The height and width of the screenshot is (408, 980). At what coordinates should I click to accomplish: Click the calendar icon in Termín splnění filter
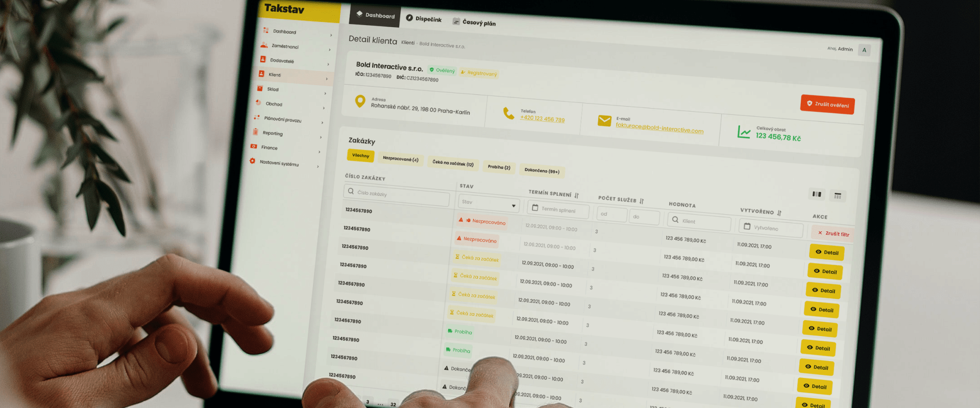[535, 208]
